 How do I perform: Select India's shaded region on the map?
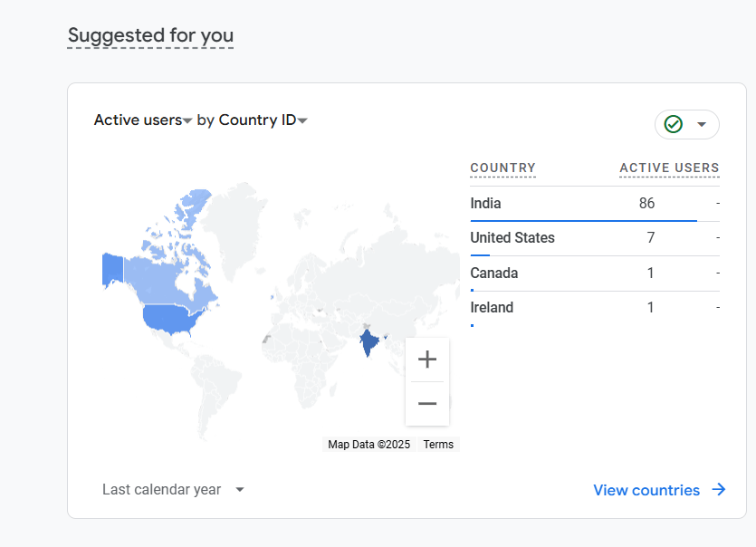coord(368,343)
